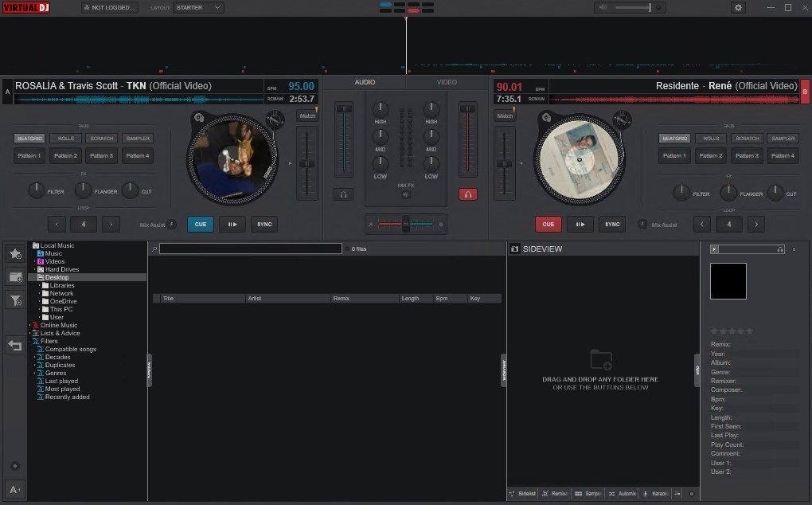This screenshot has width=812, height=505.
Task: Open the STARTER layout dropdown
Action: pos(198,8)
